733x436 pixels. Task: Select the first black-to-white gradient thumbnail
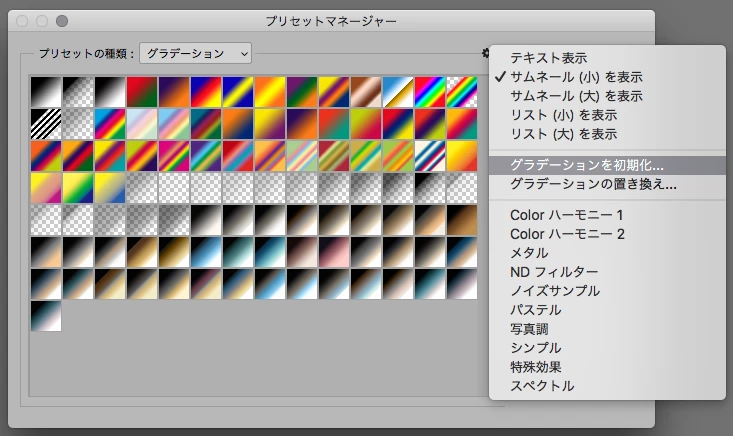[x=46, y=92]
